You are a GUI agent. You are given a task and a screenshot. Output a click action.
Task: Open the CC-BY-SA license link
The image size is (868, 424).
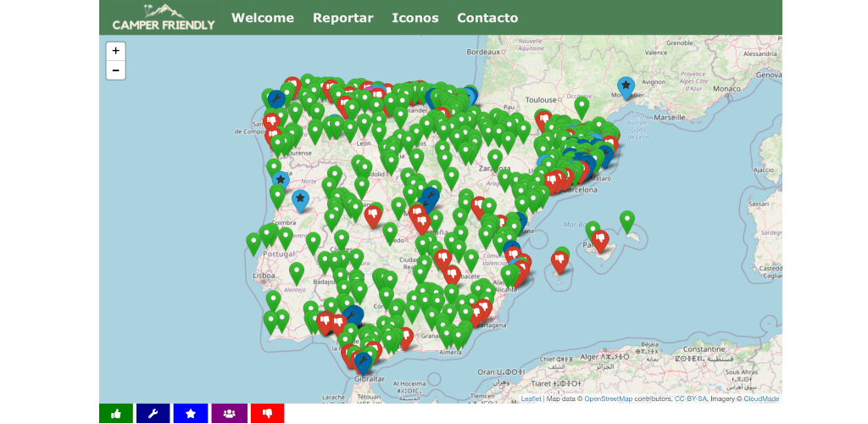point(690,399)
